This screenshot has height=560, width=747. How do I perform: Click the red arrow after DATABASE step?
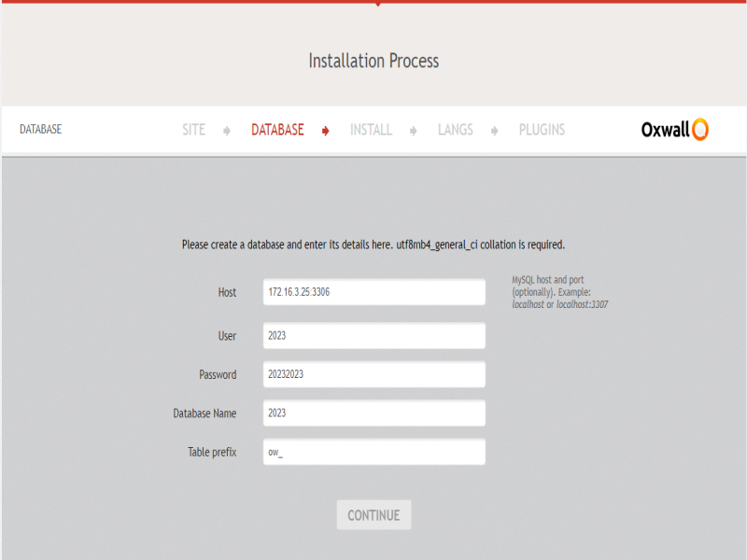pos(325,131)
